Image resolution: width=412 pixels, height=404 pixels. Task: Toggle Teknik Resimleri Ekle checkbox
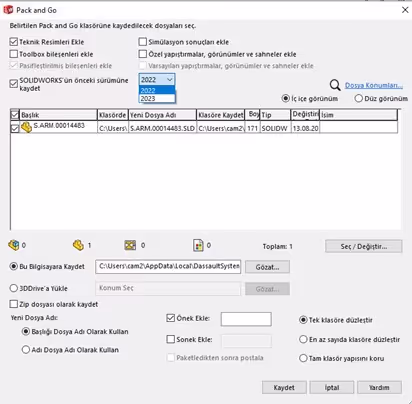pos(14,42)
